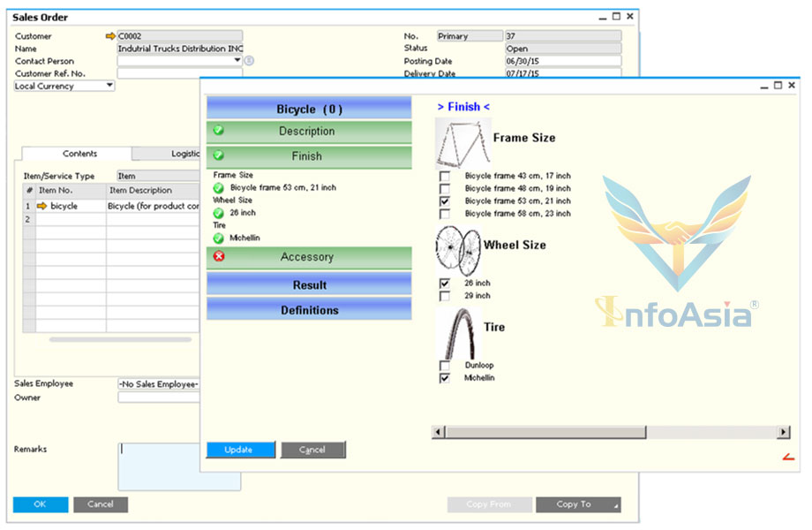Click left arrow of the horizontal scrollbar

coord(439,432)
